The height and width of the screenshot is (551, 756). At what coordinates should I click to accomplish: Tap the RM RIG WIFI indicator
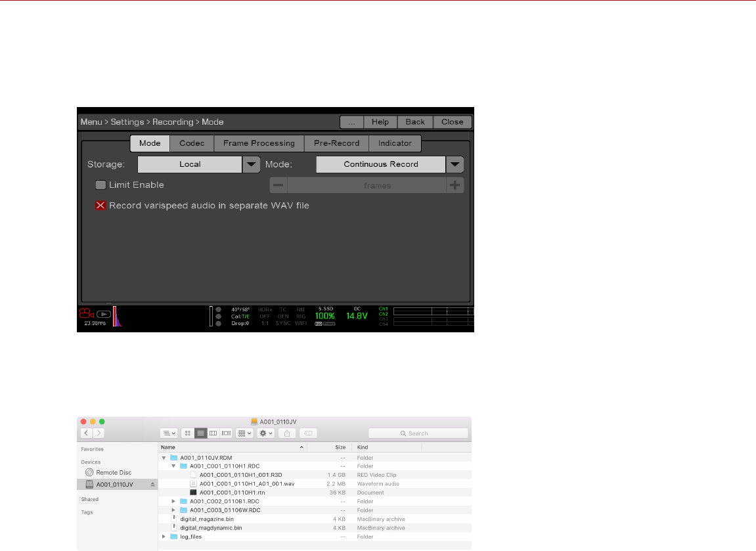(x=301, y=317)
